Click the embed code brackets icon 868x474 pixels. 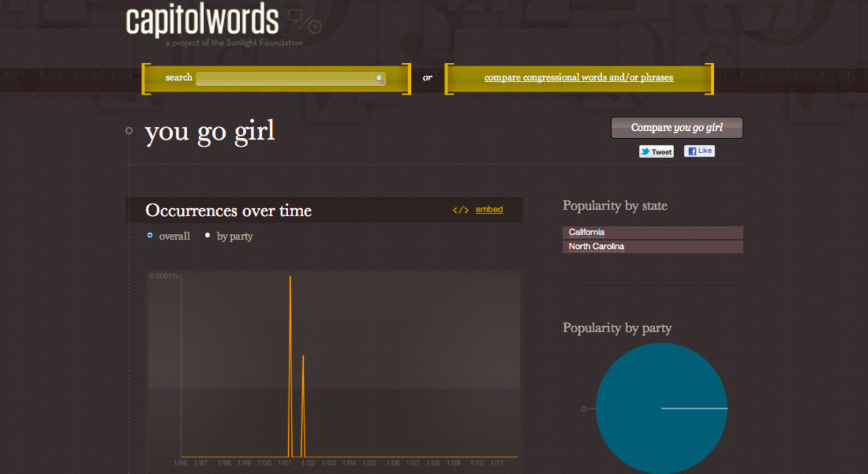click(460, 210)
